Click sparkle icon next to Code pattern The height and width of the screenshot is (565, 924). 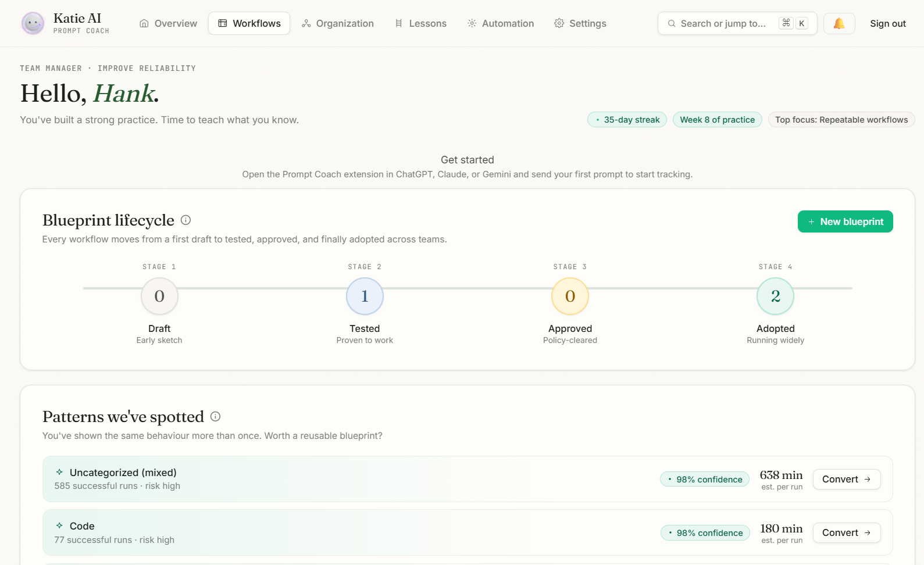pyautogui.click(x=59, y=525)
